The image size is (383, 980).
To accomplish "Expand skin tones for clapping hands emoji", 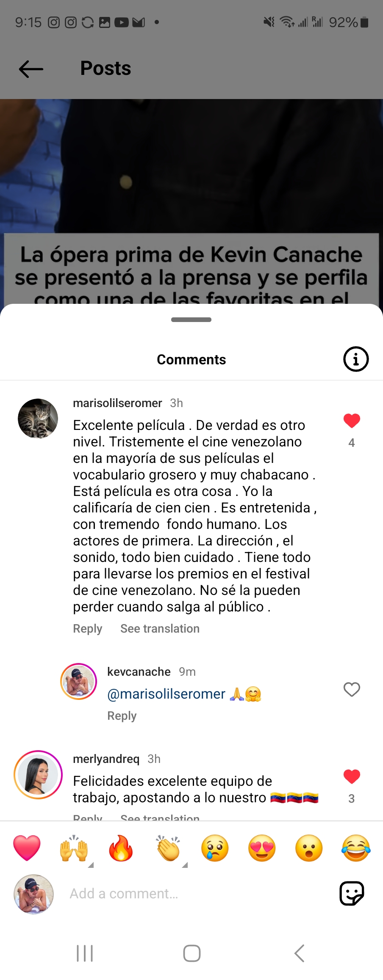I will 184,865.
